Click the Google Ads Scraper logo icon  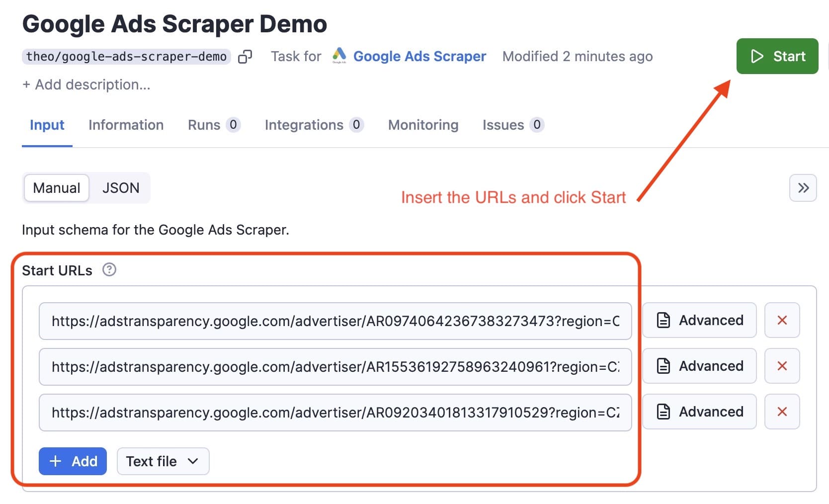tap(338, 56)
